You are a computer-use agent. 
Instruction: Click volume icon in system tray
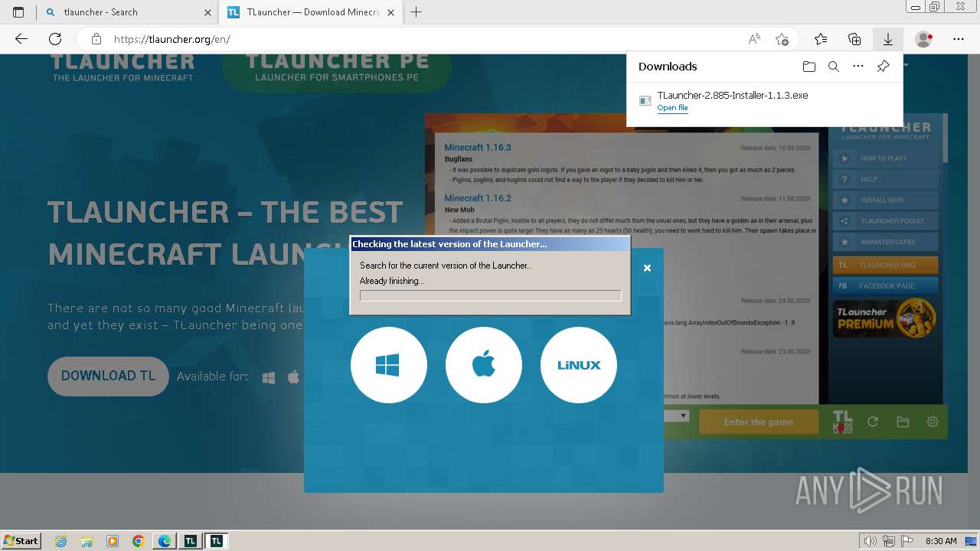pos(871,541)
